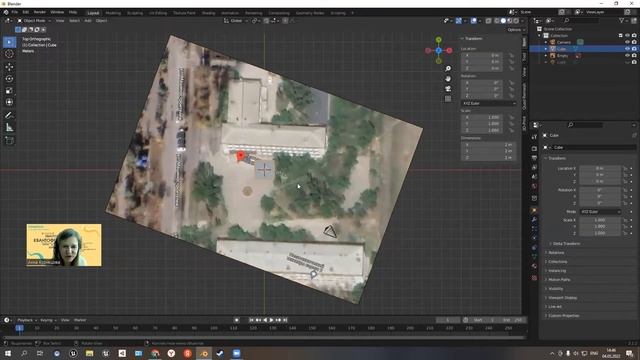Expand the Visibility panel
Screen dimensions: 640x360
(555, 289)
